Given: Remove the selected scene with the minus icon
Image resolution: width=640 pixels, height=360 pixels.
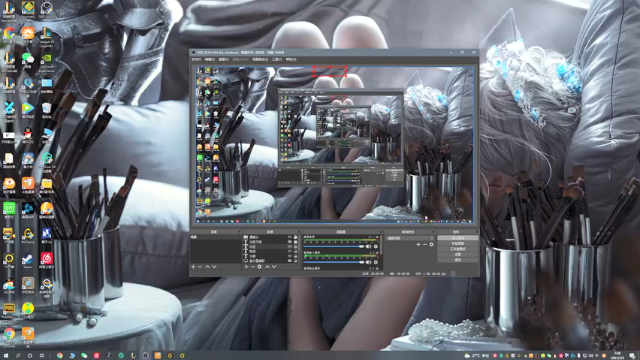Looking at the screenshot, I should click(x=200, y=267).
